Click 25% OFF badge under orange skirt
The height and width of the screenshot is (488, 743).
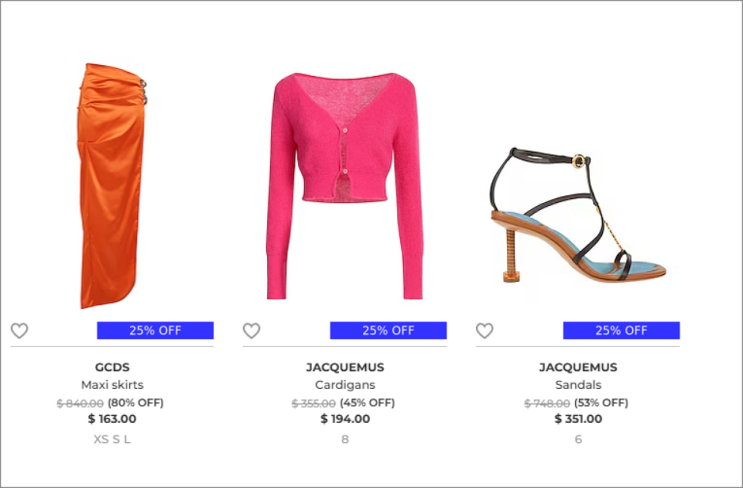[x=155, y=330]
